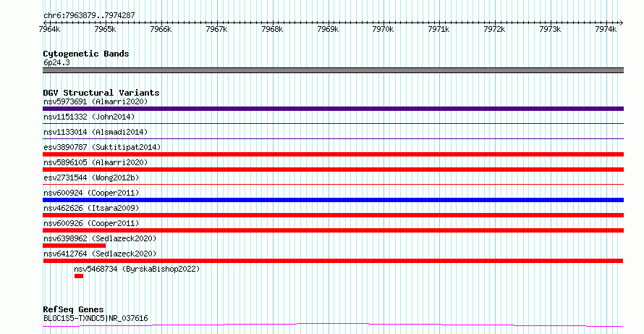
Task: Click the 6p24.3 band label
Action: 56,62
